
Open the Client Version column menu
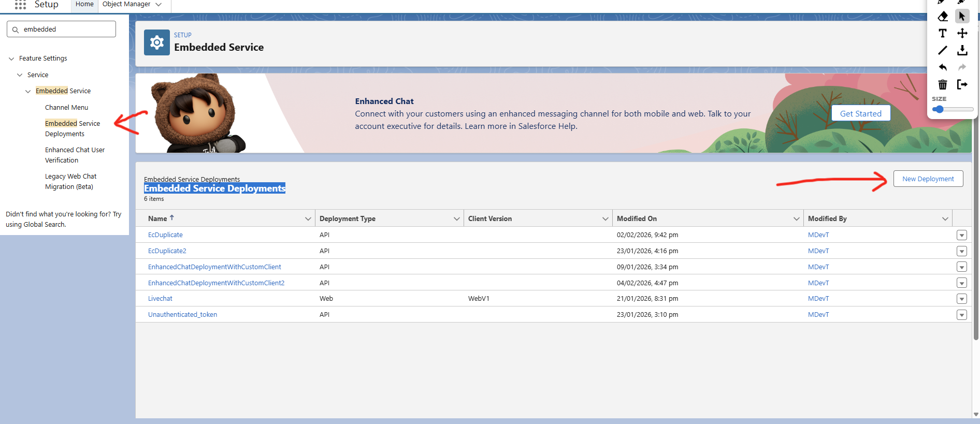606,219
